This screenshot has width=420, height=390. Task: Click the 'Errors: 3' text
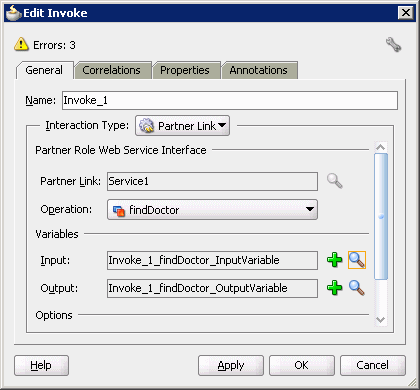[x=54, y=45]
